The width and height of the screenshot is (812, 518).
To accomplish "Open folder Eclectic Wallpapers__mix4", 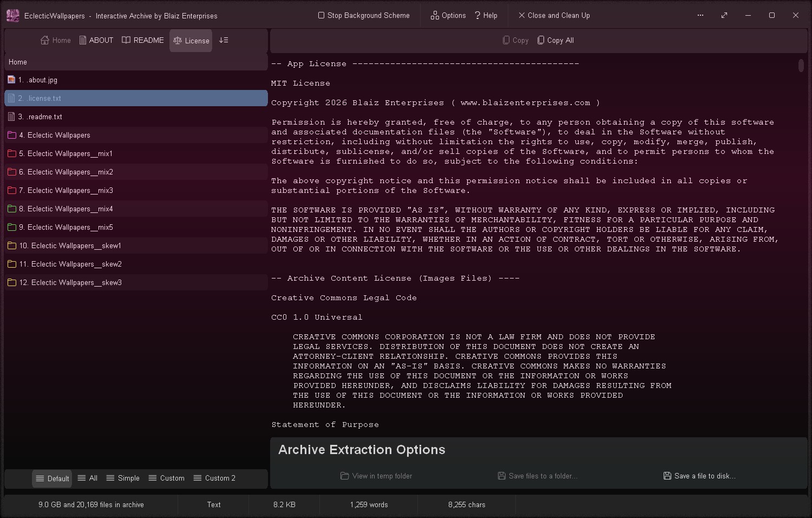I will (x=136, y=209).
